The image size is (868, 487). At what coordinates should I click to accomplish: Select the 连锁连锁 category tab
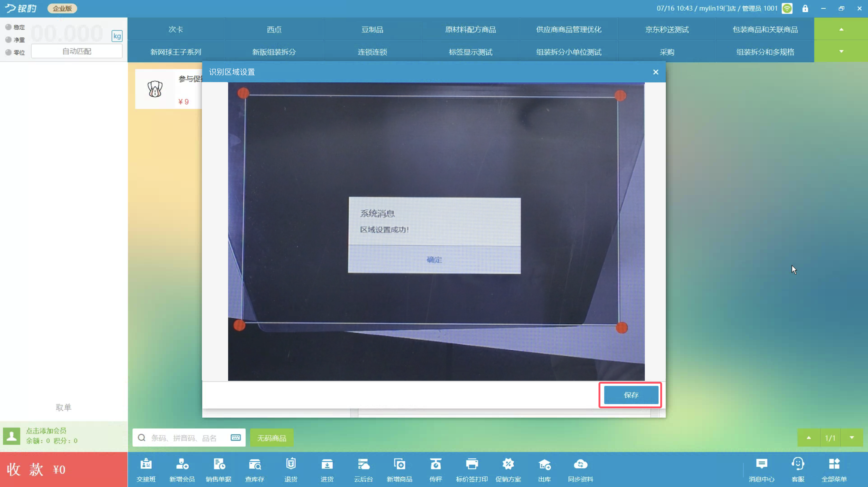tap(372, 52)
